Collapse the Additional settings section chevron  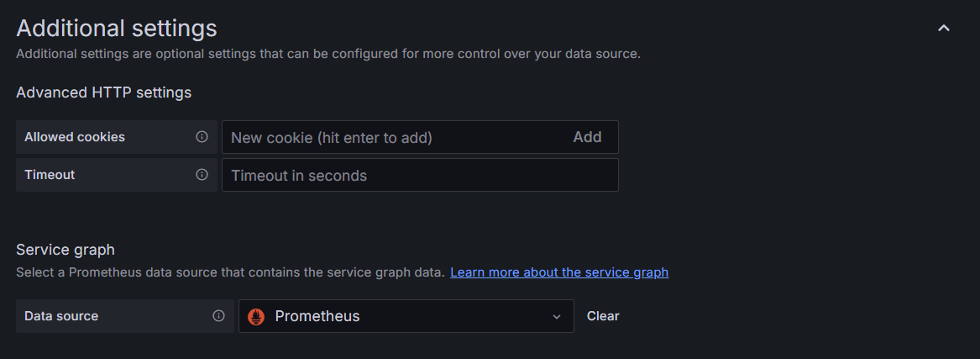pos(944,29)
